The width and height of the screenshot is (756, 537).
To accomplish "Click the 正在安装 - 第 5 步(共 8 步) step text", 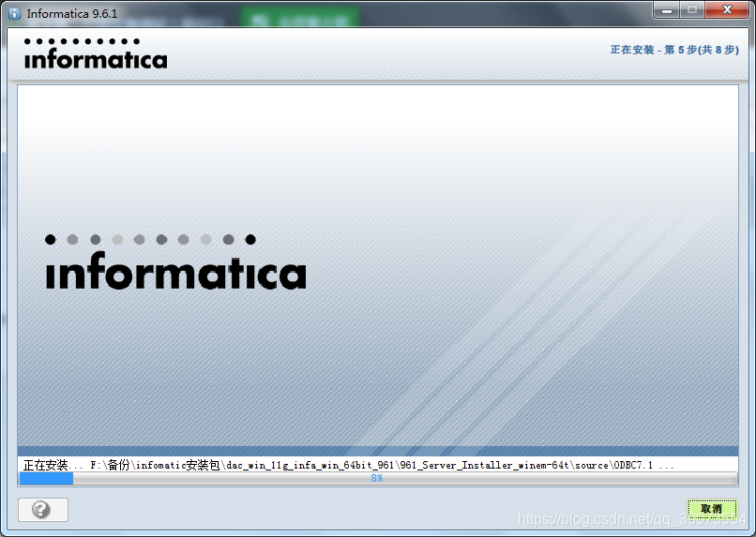I will tap(674, 50).
